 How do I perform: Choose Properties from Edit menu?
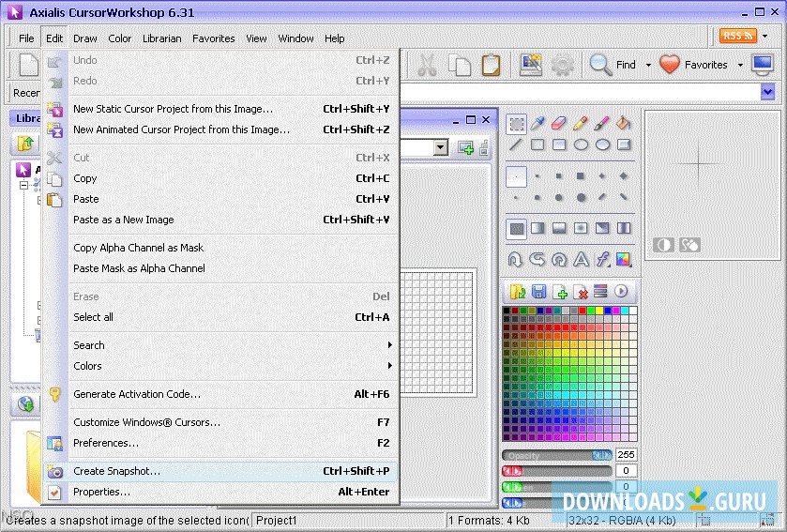click(x=220, y=492)
